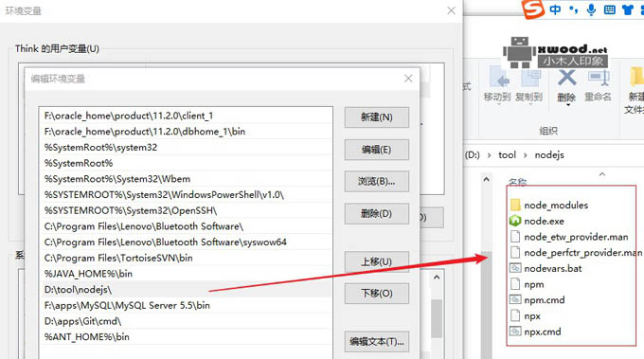
Task: Click the system variables list scroll-up arrow
Action: (437, 278)
